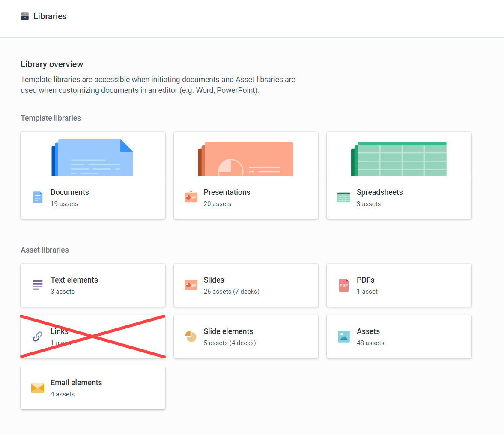The image size is (504, 435).
Task: Open the Spreadsheets template library
Action: click(399, 176)
